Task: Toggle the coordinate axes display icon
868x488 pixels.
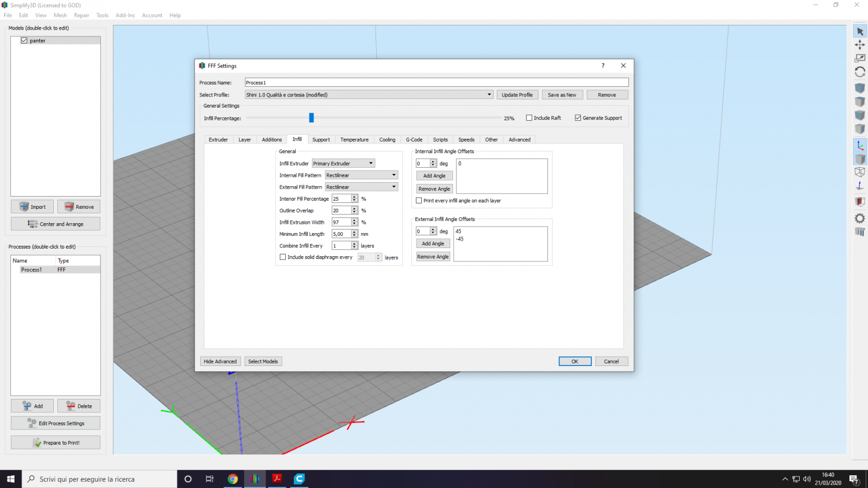Action: (860, 145)
